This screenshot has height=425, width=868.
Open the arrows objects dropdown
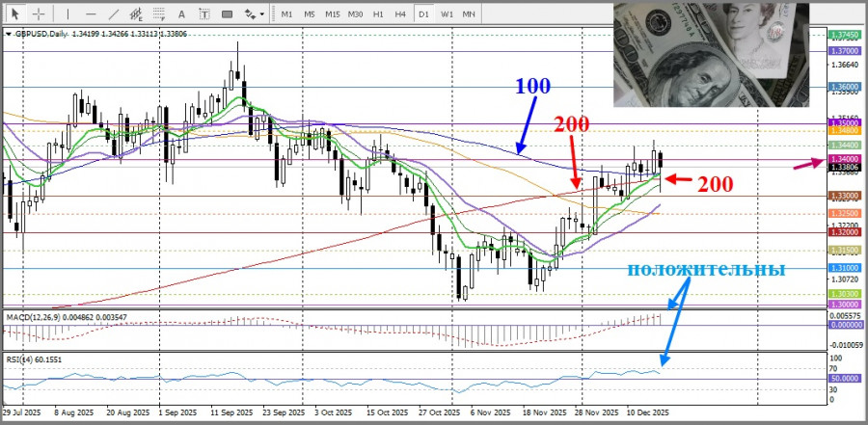[253, 13]
